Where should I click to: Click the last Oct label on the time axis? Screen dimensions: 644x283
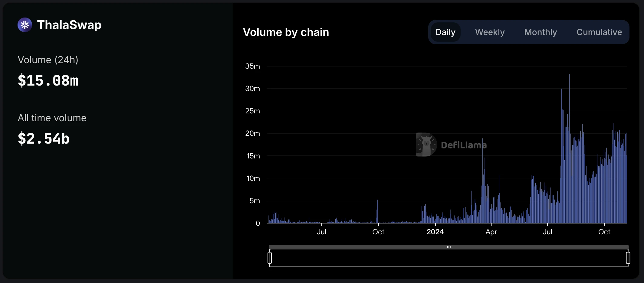[x=604, y=232]
